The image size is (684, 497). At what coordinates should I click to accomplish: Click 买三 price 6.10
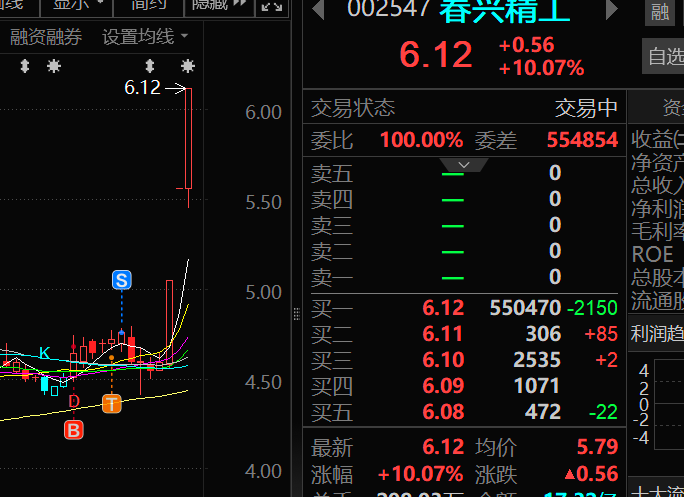click(443, 360)
